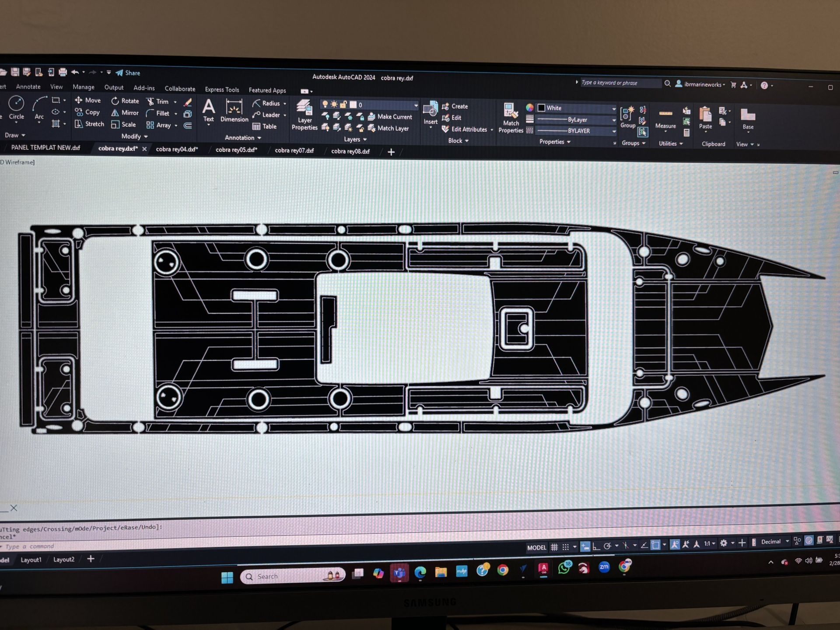
Task: Insert a Table annotation
Action: pos(265,126)
